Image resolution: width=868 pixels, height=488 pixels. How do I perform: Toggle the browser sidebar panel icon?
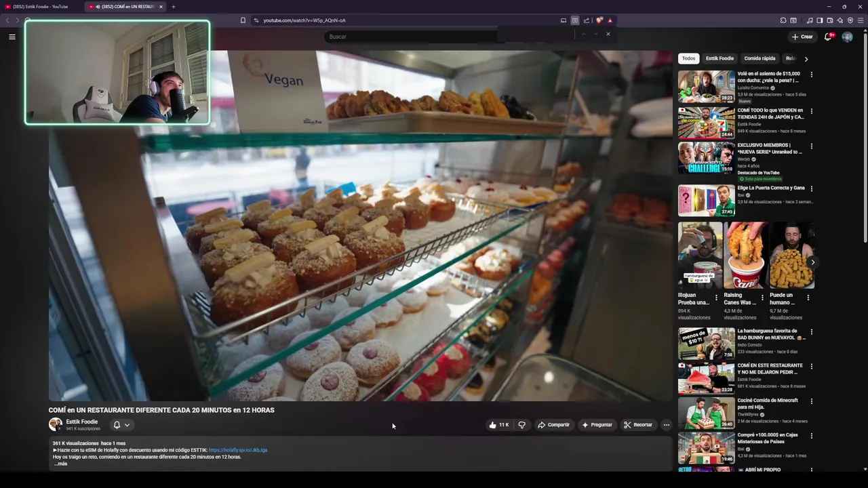pyautogui.click(x=820, y=20)
